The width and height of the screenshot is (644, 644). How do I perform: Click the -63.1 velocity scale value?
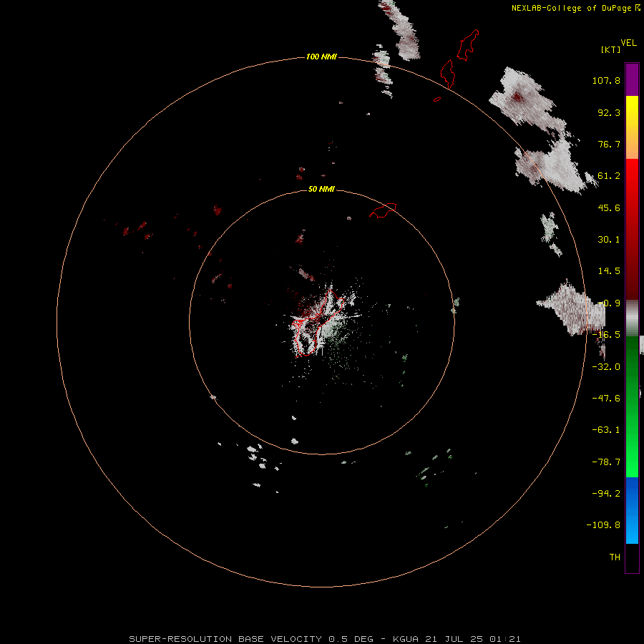click(x=606, y=430)
